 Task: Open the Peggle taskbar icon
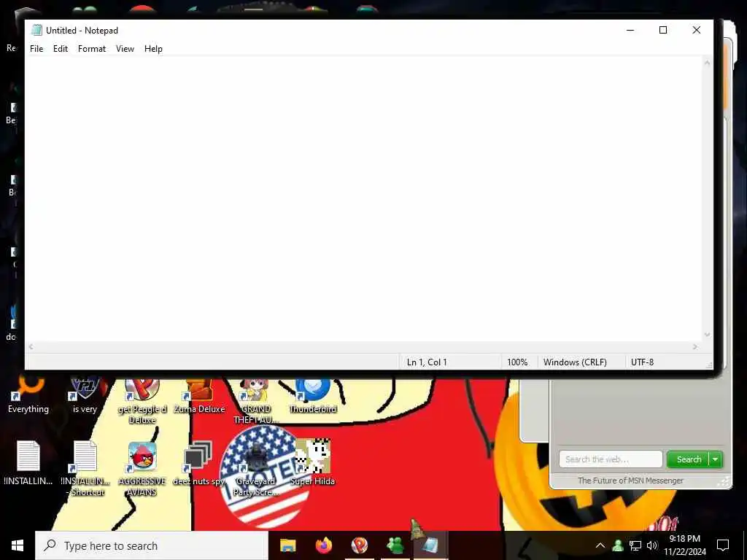(360, 545)
